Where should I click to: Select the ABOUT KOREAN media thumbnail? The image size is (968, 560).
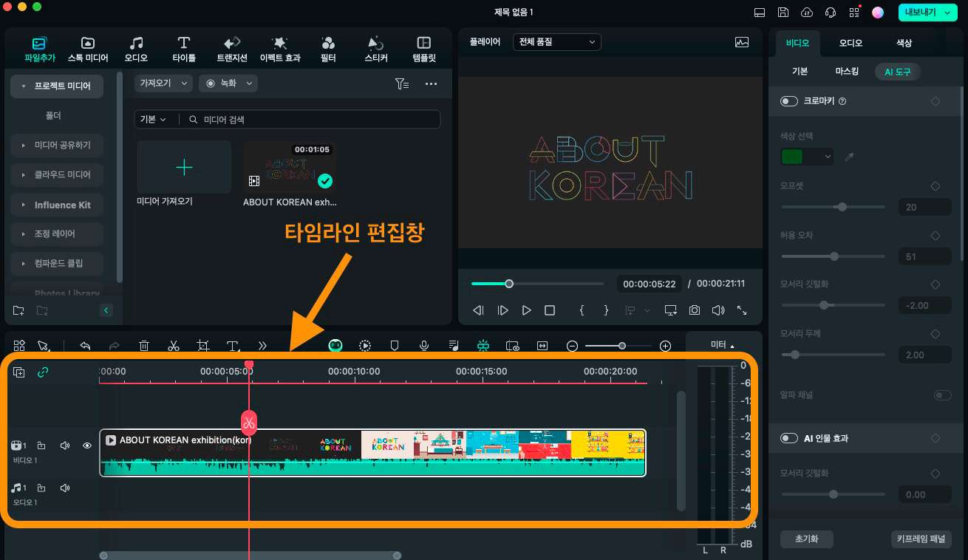290,168
